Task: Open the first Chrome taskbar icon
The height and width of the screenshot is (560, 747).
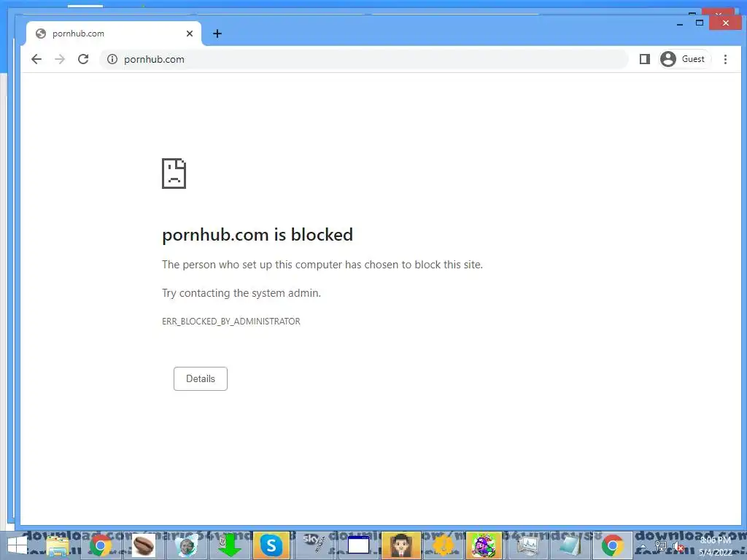Action: tap(101, 545)
